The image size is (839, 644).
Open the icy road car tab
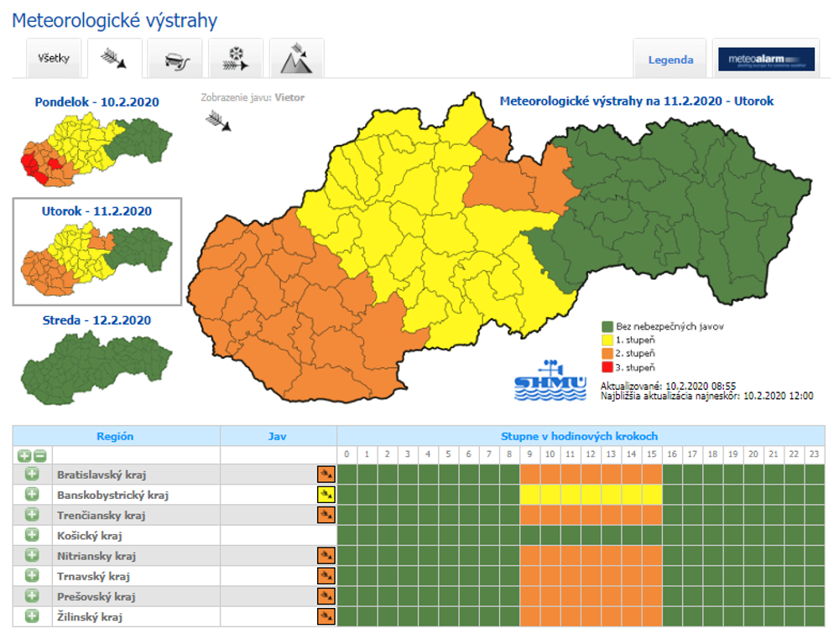click(x=175, y=60)
